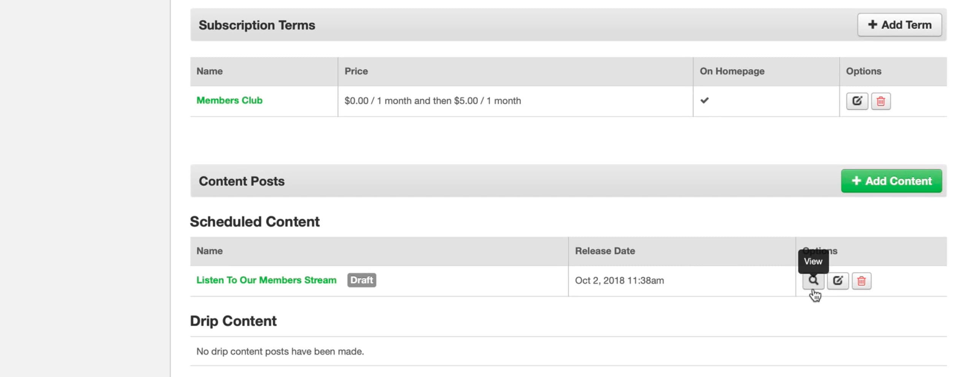Viewport: 980px width, 377px height.
Task: Delete the Members Club subscription term
Action: (881, 101)
